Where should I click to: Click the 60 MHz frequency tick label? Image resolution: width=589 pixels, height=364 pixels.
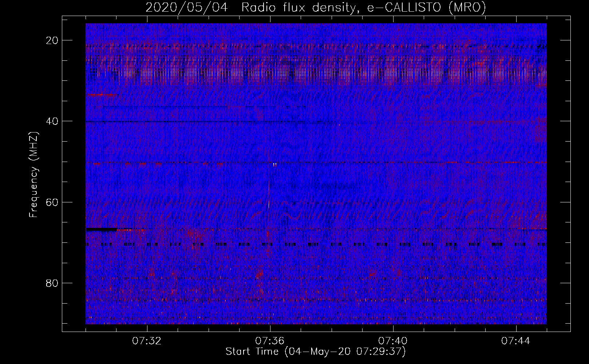click(52, 202)
